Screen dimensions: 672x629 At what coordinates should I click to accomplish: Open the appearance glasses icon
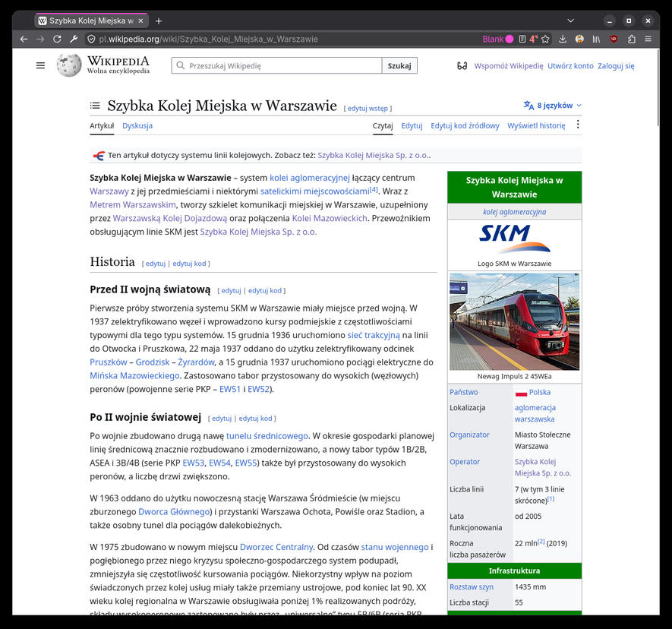click(x=462, y=65)
